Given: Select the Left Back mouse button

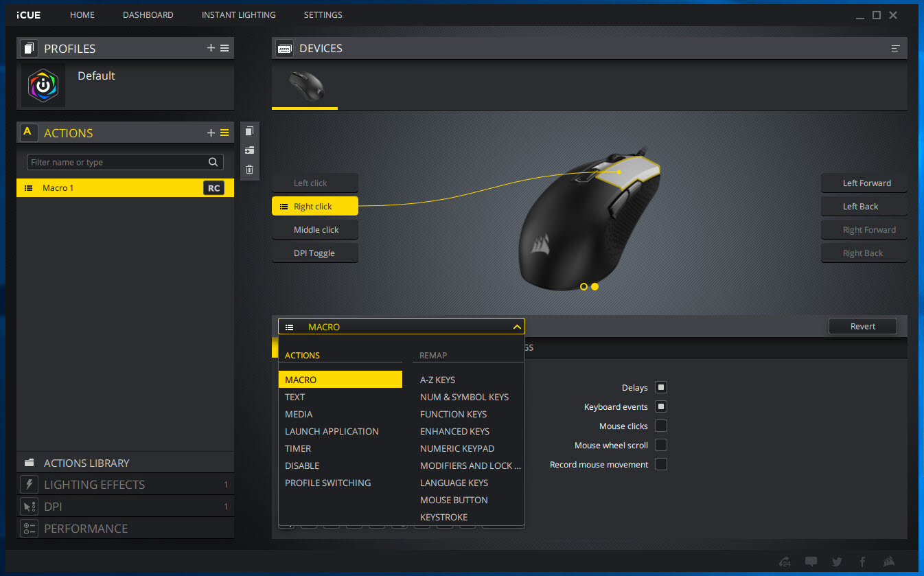Looking at the screenshot, I should (x=864, y=206).
